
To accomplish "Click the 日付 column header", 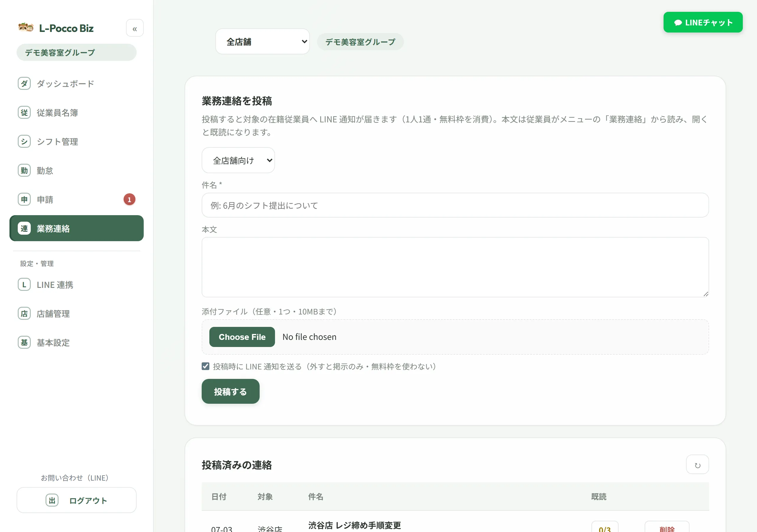I will tap(219, 497).
